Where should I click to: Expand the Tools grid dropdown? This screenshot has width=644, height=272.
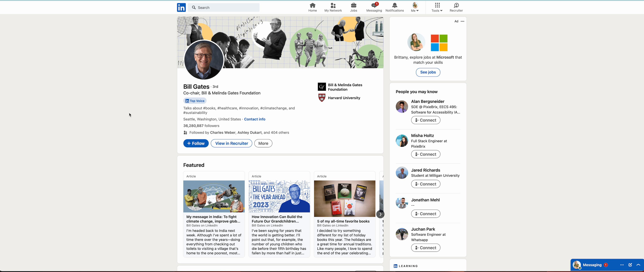point(437,8)
